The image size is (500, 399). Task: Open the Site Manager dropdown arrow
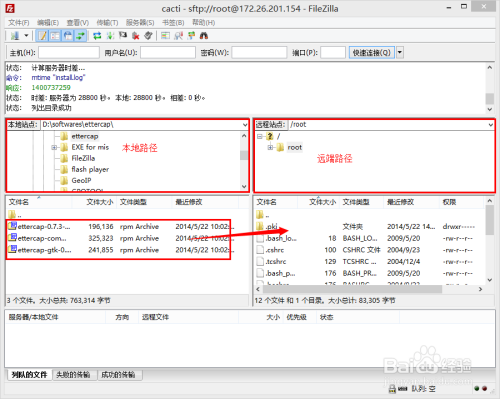tap(26, 35)
